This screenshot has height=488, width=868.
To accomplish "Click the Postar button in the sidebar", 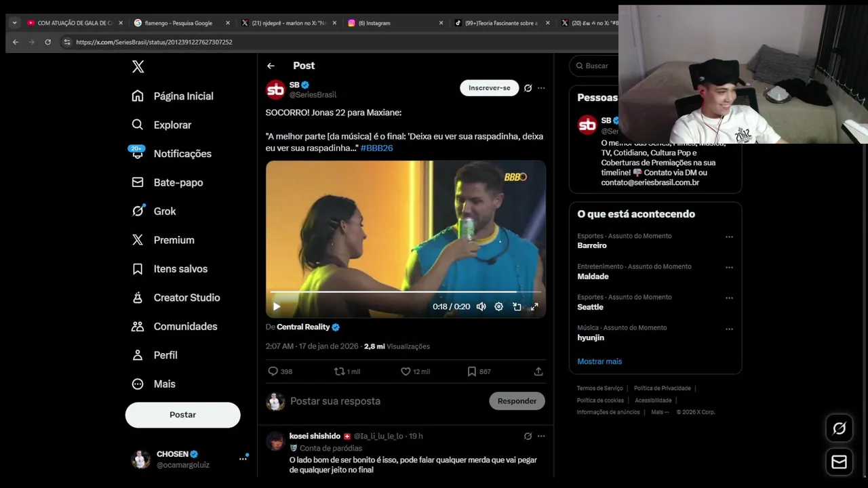I will (x=182, y=415).
